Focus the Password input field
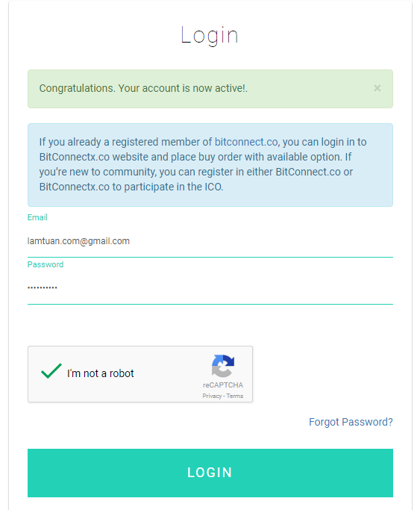The image size is (420, 510). (210, 287)
